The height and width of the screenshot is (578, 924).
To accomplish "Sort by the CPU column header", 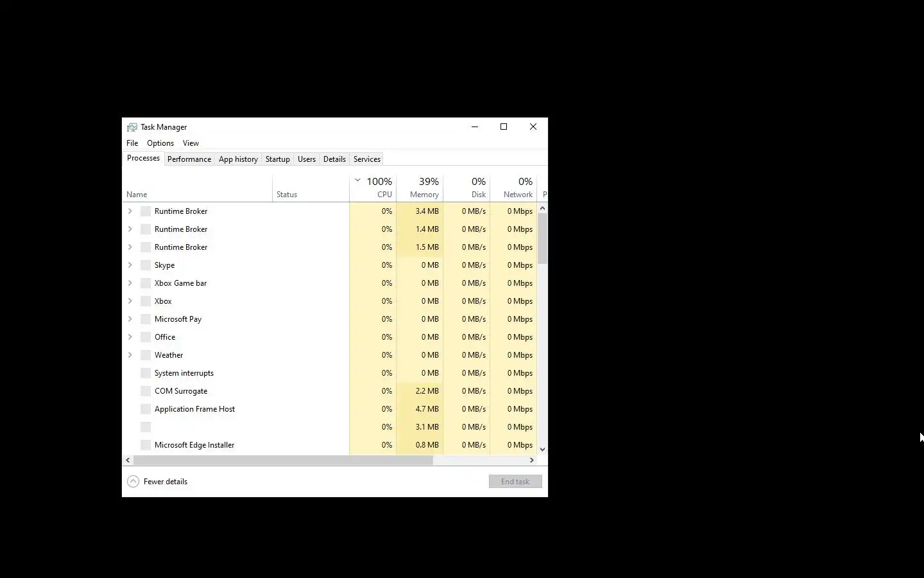I will pos(373,189).
